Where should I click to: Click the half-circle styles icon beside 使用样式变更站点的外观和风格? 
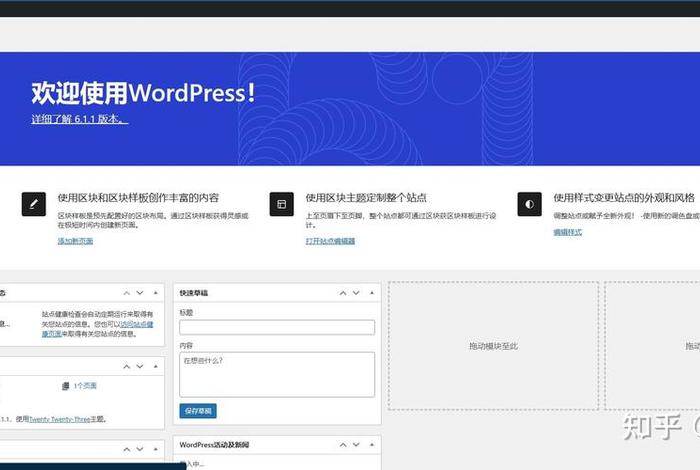[529, 204]
